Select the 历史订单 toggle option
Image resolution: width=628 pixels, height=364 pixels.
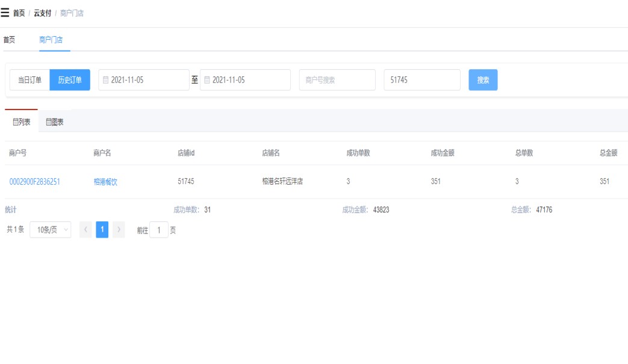70,80
